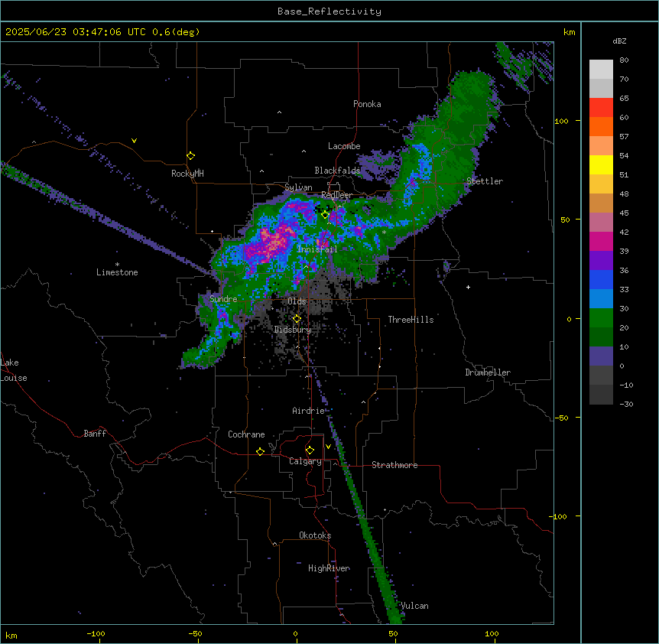Click the RedDeer city label
This screenshot has width=659, height=644.
point(336,195)
